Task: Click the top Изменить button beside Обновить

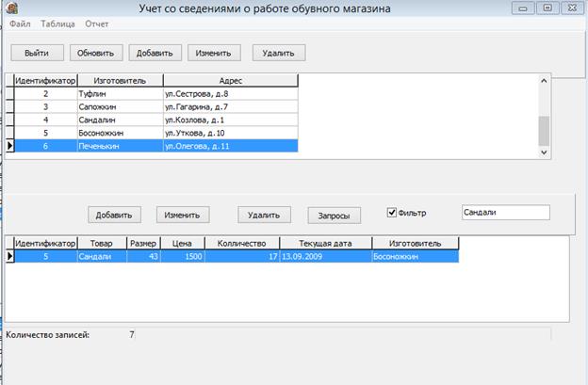Action: coord(214,53)
